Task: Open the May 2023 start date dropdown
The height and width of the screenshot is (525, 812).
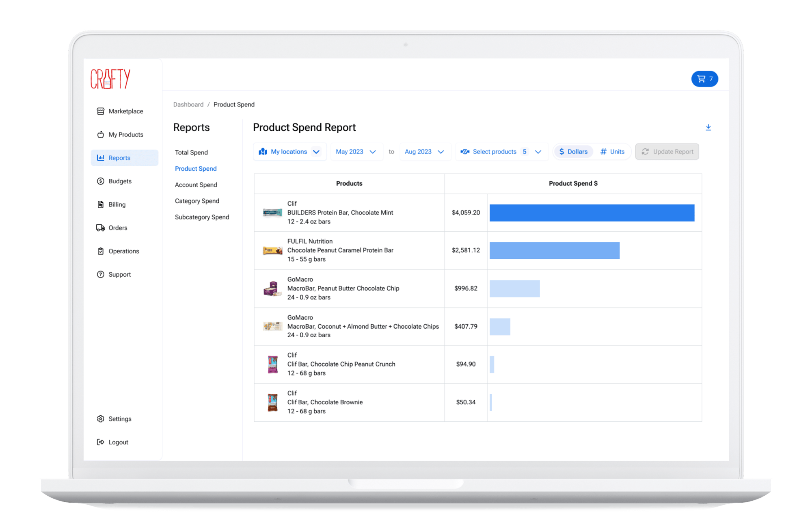Action: [x=356, y=152]
